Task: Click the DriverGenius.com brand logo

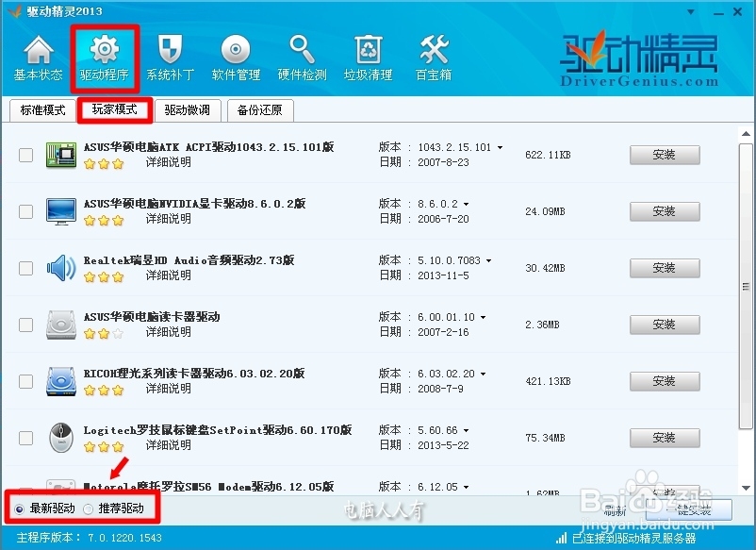Action: (639, 58)
